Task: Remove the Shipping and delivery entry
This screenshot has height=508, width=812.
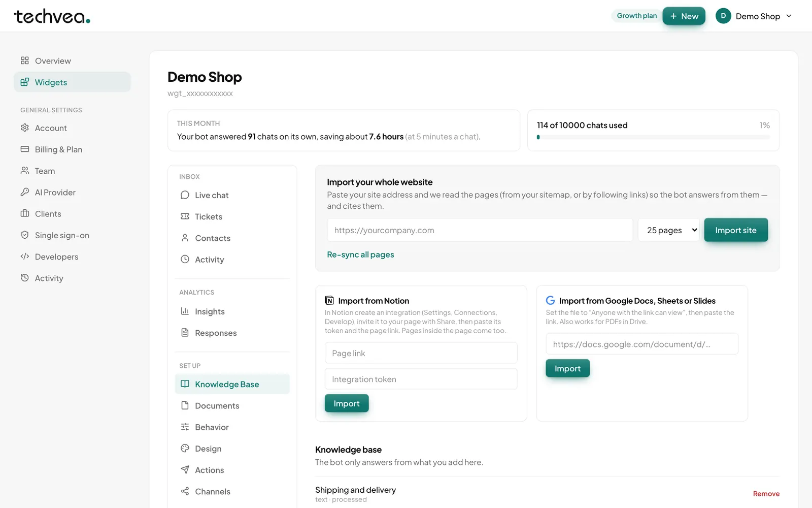Action: point(766,494)
